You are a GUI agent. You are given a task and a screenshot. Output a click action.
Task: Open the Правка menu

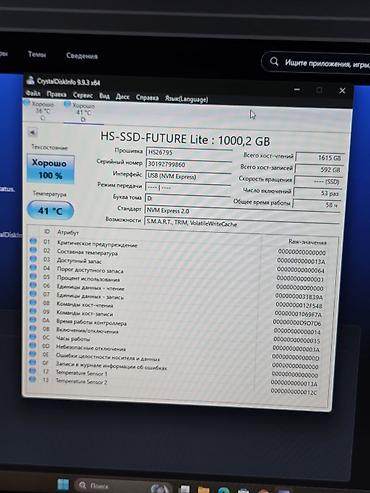point(56,94)
